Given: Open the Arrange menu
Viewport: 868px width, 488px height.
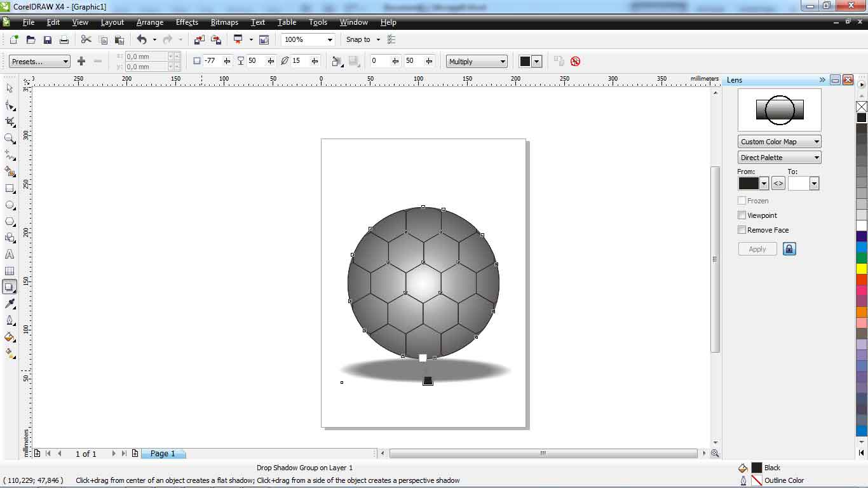Looking at the screenshot, I should click(x=150, y=22).
